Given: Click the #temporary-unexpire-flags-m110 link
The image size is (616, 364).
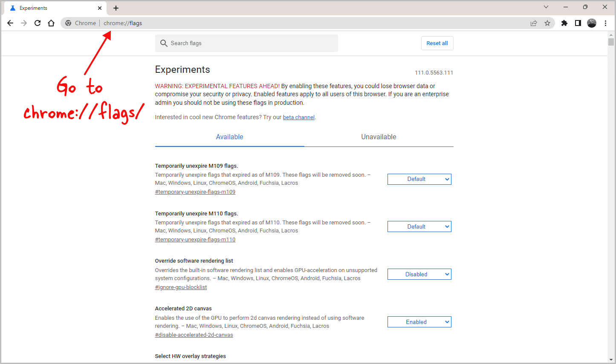Looking at the screenshot, I should (195, 239).
